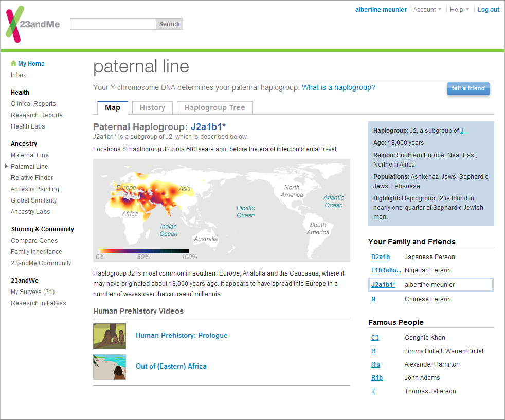505x420 pixels.
Task: Click the N haplogroup link for Chinese Person
Action: (373, 299)
